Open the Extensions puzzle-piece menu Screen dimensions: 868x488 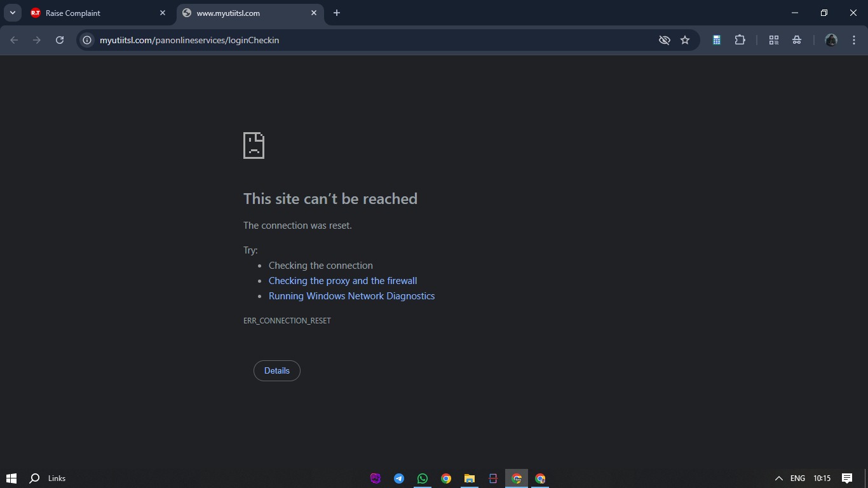click(x=740, y=40)
